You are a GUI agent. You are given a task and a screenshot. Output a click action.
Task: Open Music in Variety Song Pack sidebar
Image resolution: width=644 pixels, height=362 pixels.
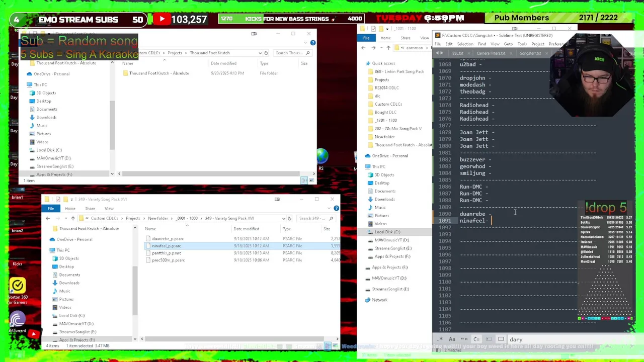(x=64, y=291)
